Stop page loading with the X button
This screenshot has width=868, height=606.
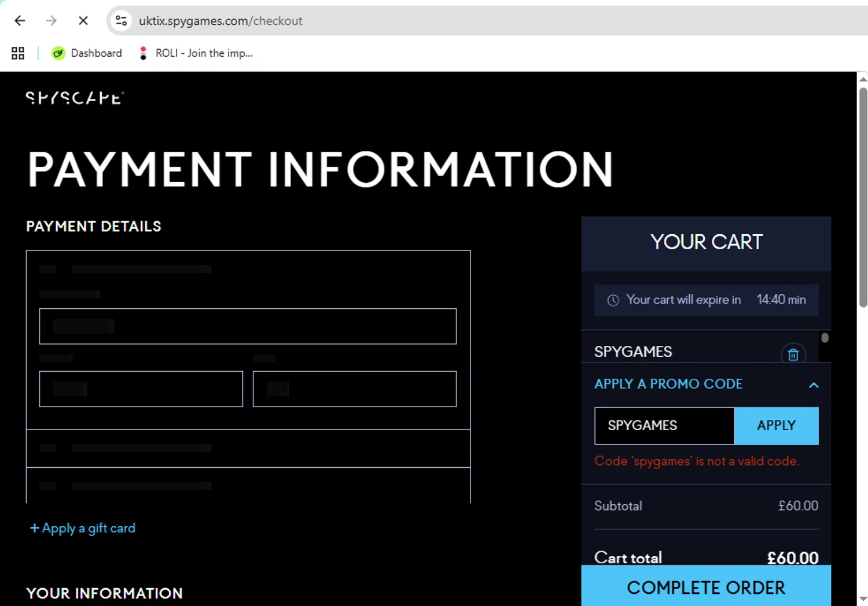point(83,21)
